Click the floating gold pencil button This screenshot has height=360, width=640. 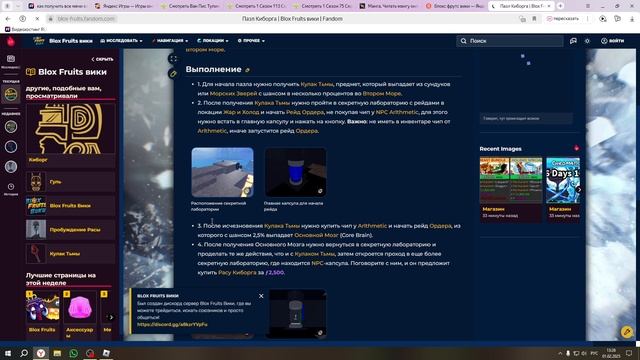click(627, 331)
